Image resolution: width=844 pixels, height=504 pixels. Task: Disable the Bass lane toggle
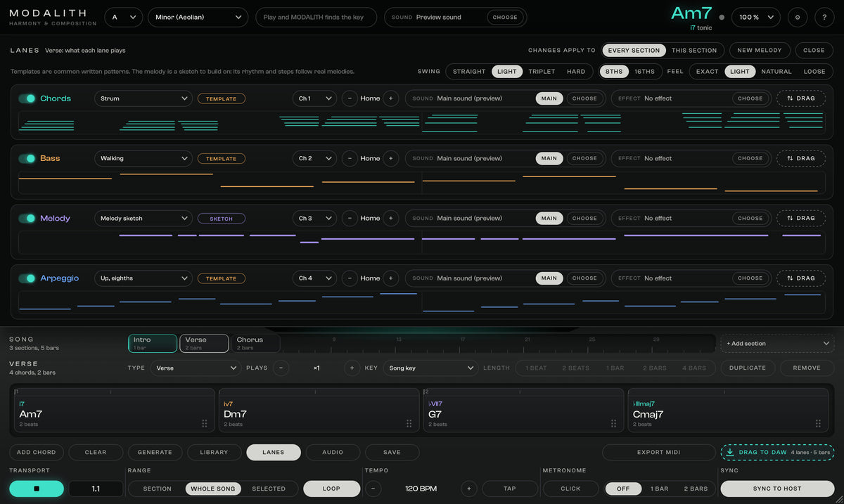27,158
